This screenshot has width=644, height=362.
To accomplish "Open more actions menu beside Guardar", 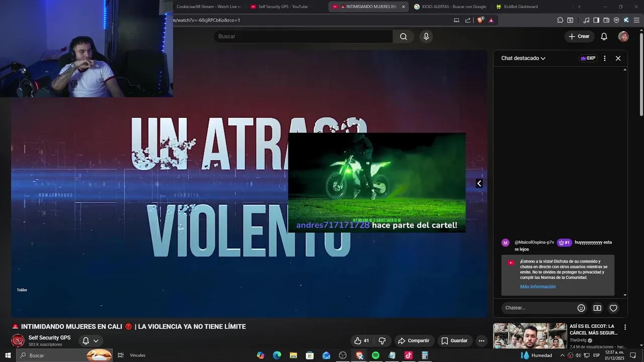I will tap(481, 340).
